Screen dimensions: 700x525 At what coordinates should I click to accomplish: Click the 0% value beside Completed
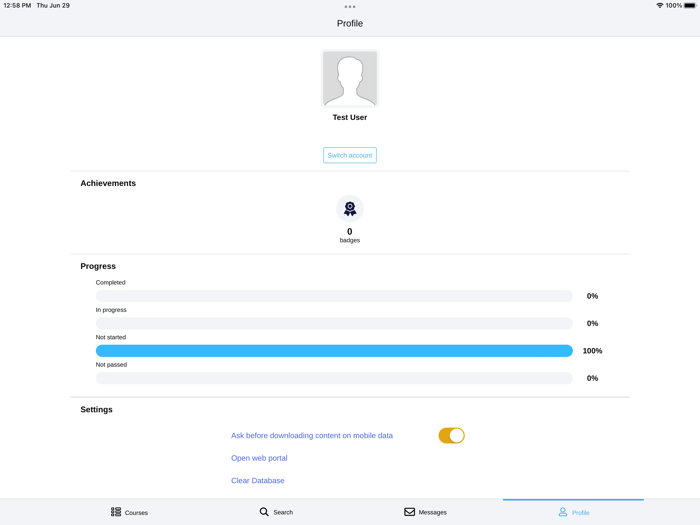tap(592, 296)
